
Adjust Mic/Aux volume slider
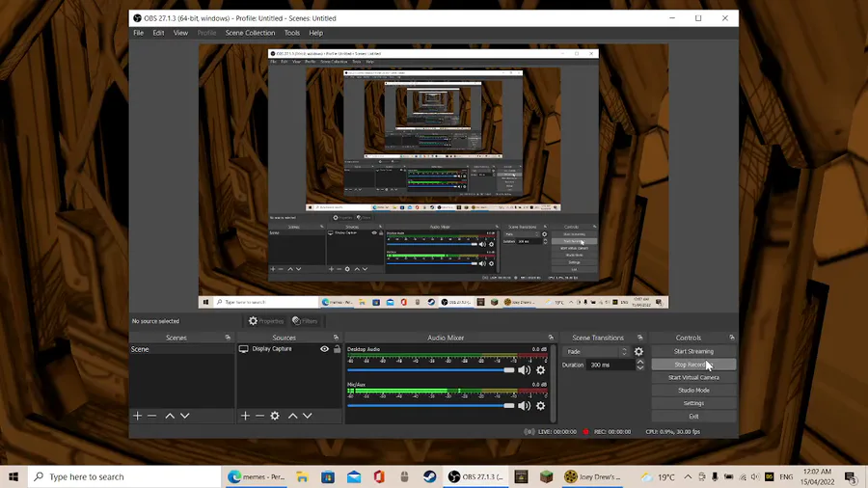431,406
